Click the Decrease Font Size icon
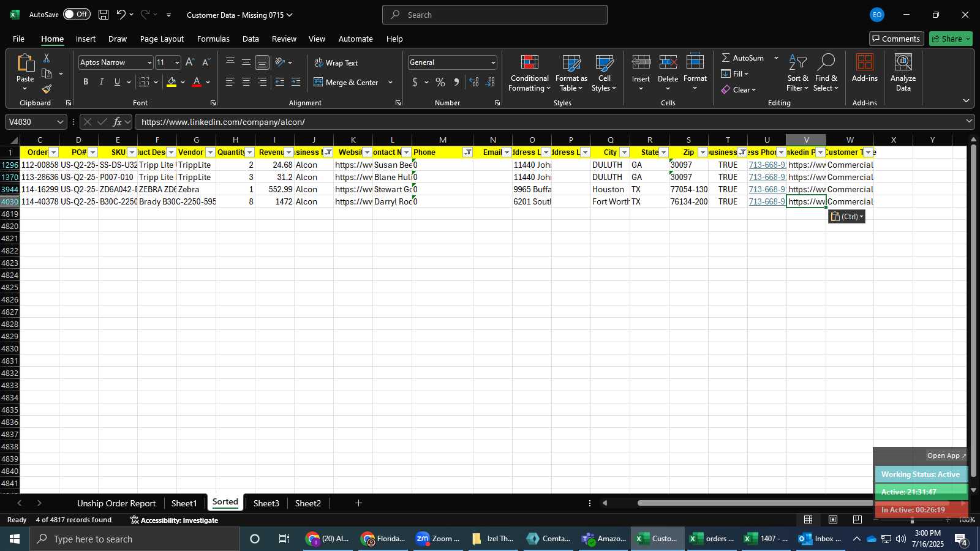Image resolution: width=980 pixels, height=551 pixels. [x=206, y=62]
